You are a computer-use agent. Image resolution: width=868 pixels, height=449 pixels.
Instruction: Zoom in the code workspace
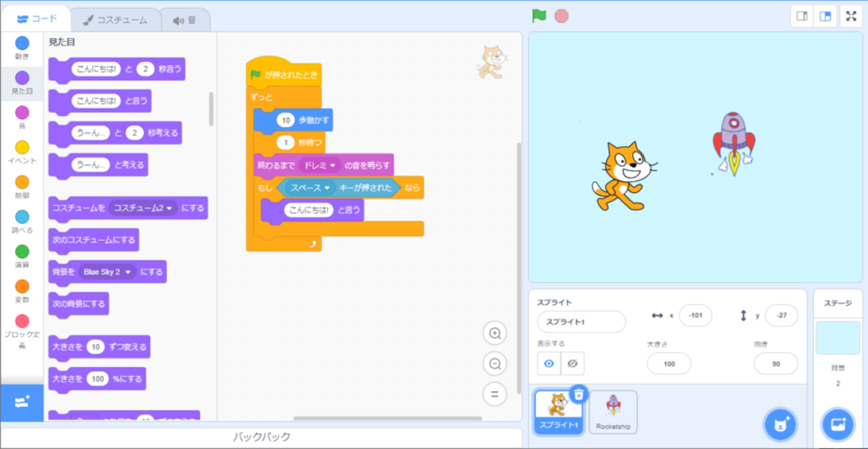[494, 333]
